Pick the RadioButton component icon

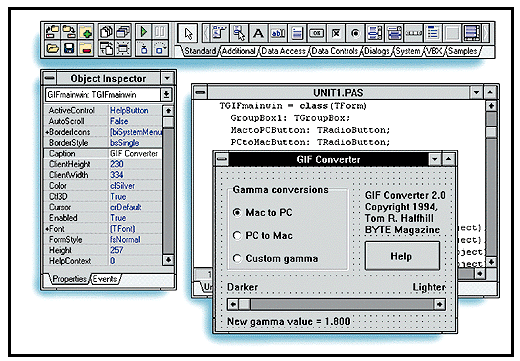[x=355, y=33]
